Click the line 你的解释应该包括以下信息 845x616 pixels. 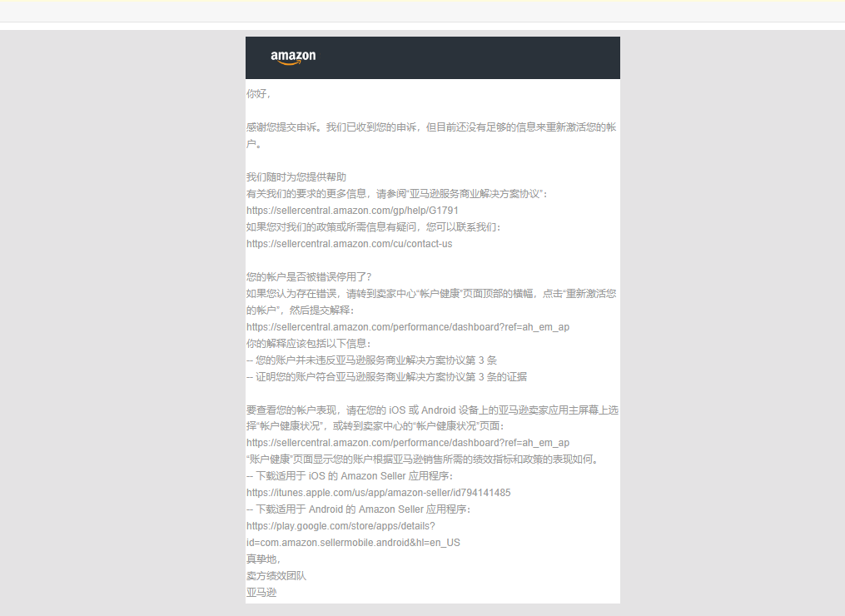point(309,343)
